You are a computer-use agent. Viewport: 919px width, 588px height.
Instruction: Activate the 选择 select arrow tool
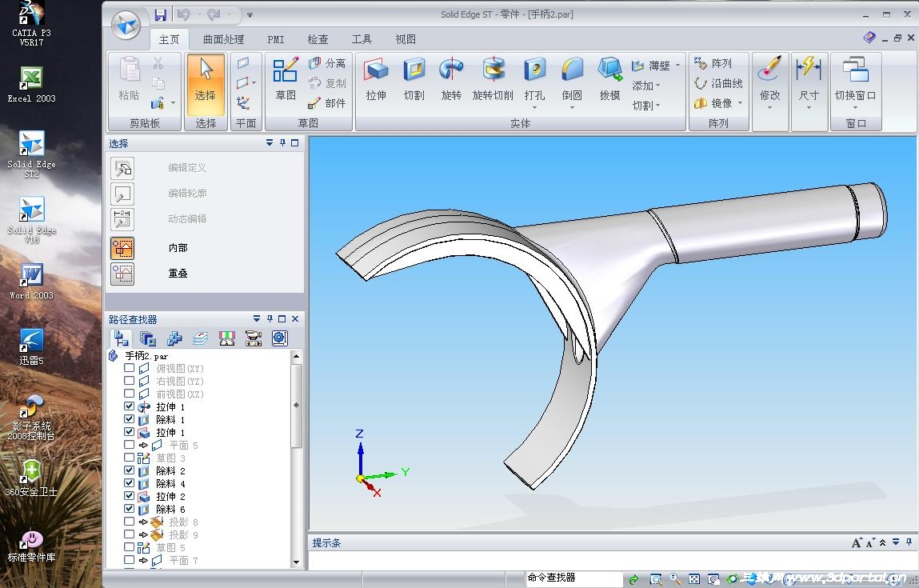pyautogui.click(x=206, y=84)
